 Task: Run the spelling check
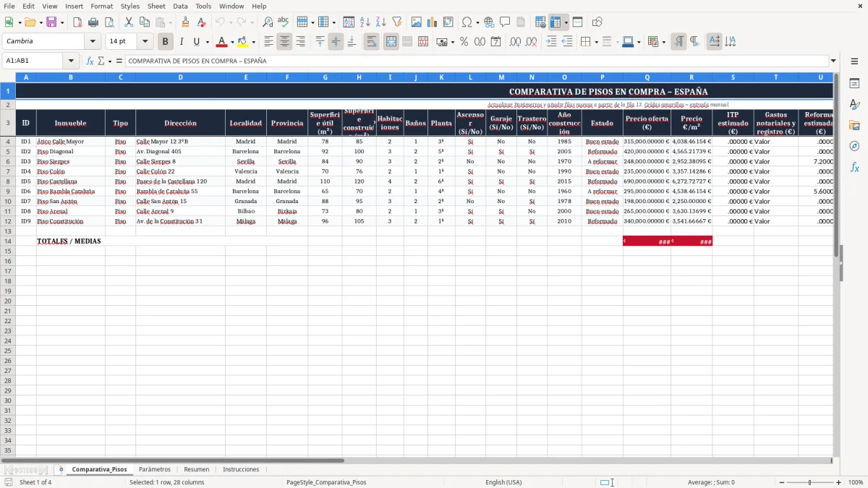coord(284,22)
